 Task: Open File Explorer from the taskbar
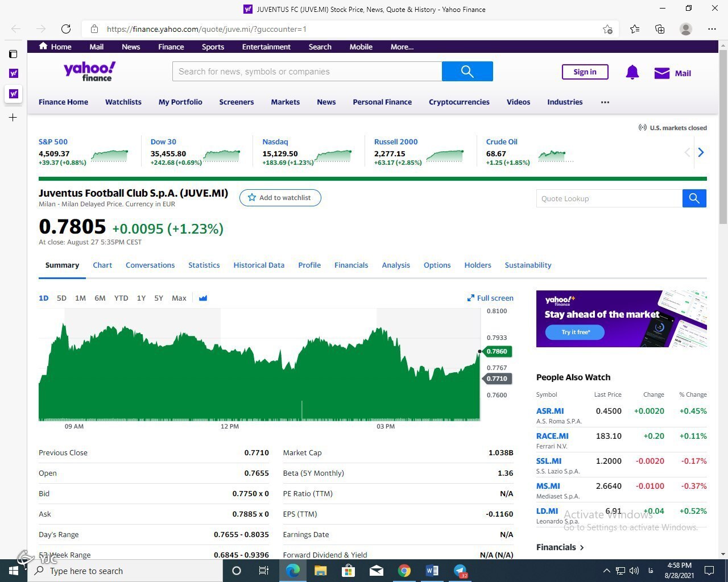[321, 571]
